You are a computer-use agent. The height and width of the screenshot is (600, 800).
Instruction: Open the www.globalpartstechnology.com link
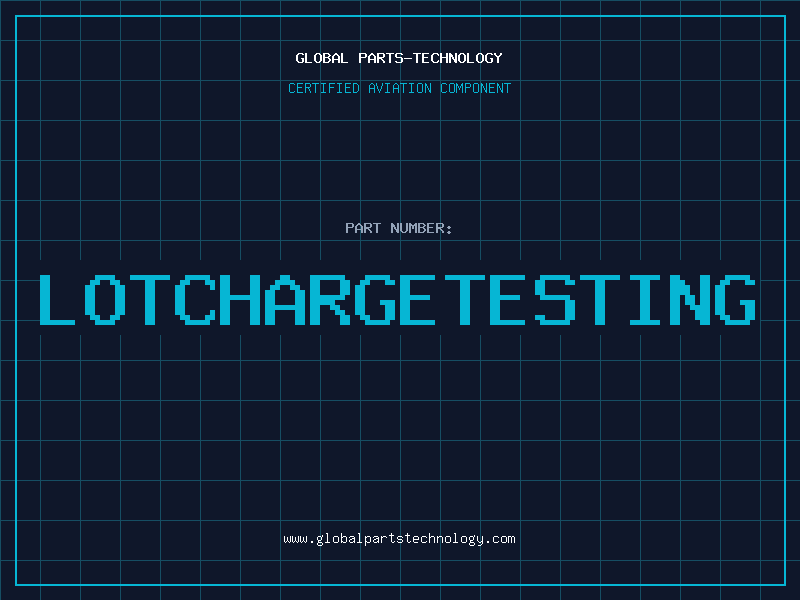(x=399, y=539)
